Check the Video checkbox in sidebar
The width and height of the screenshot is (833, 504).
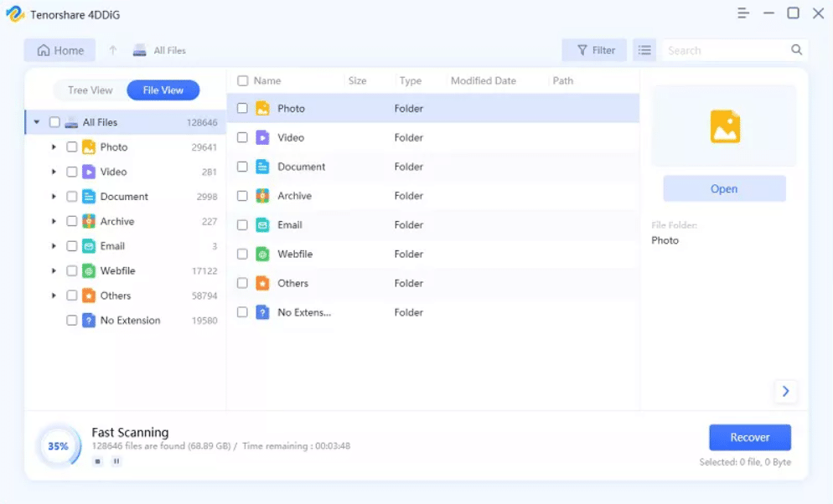[x=72, y=172]
